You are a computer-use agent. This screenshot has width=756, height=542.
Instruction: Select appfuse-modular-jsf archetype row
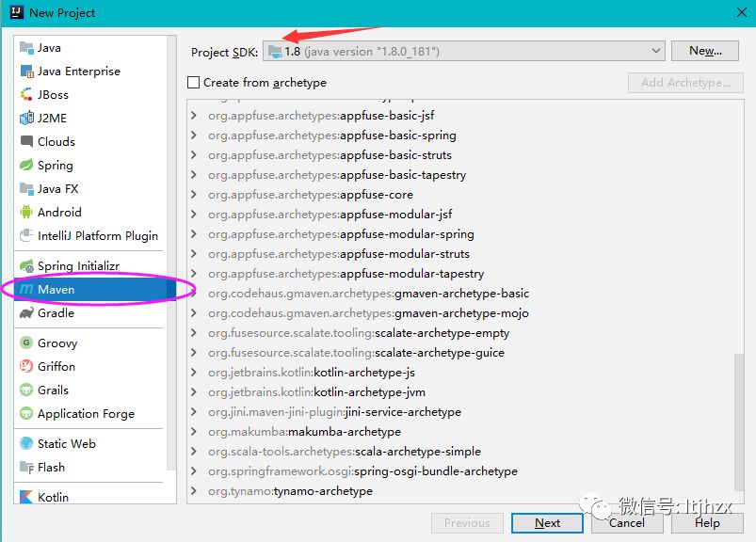[465, 214]
